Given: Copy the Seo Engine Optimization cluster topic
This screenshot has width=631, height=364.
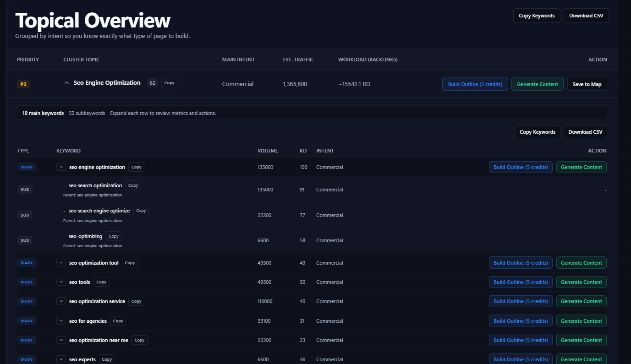Looking at the screenshot, I should coord(169,83).
